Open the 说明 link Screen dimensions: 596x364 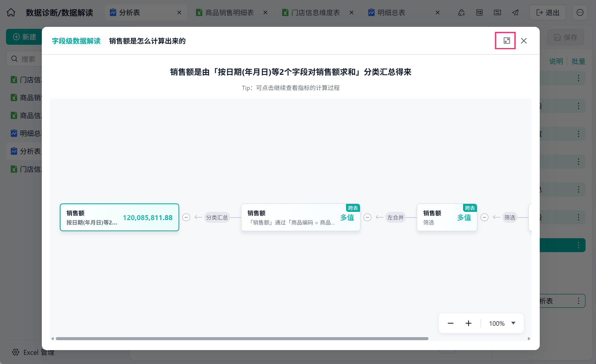pyautogui.click(x=556, y=61)
